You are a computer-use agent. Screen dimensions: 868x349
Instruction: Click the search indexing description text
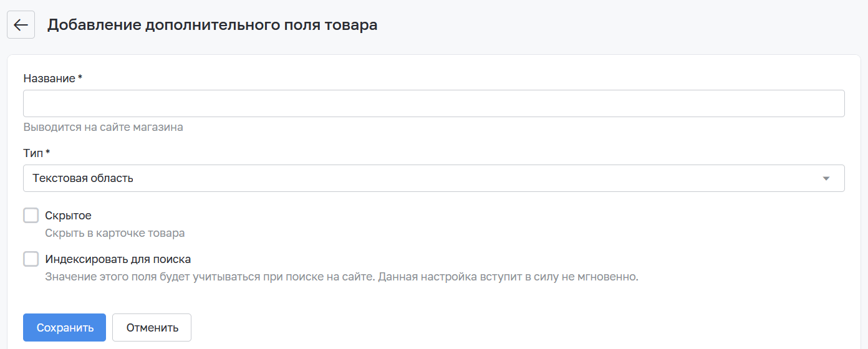pos(342,277)
